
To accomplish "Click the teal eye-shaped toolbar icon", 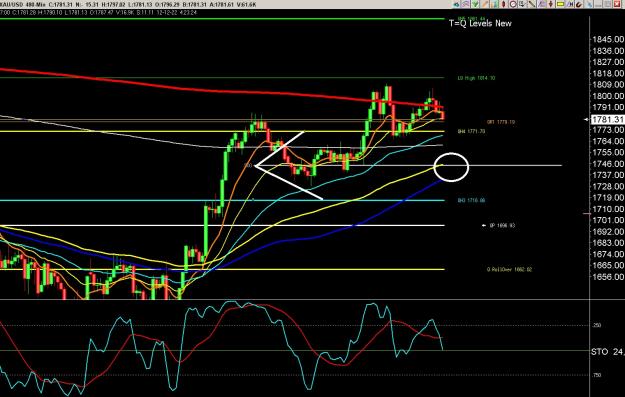I will coord(457,4).
